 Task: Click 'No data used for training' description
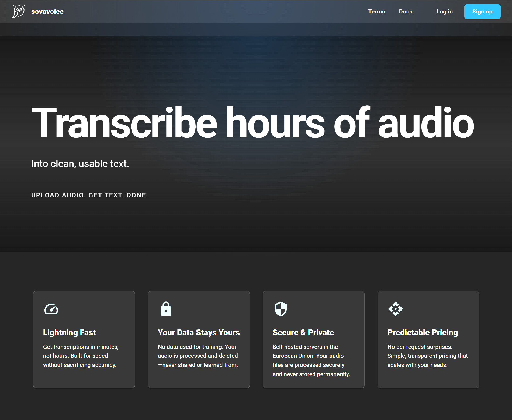point(198,356)
